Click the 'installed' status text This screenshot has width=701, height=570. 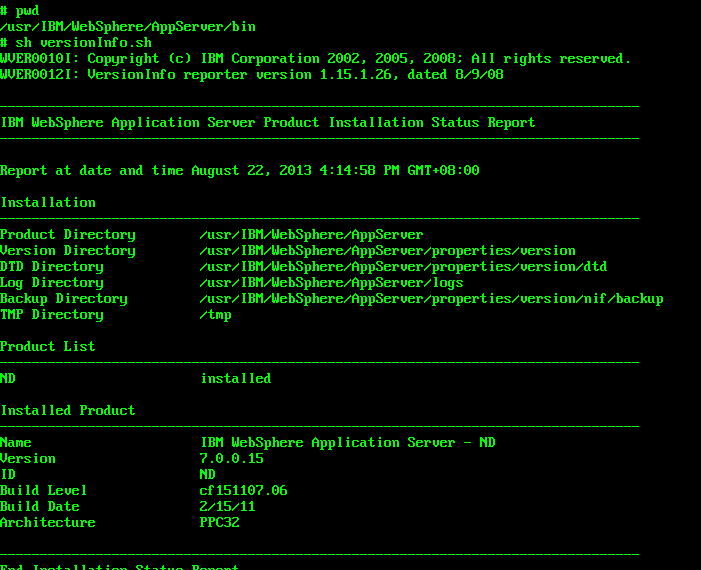pos(236,379)
